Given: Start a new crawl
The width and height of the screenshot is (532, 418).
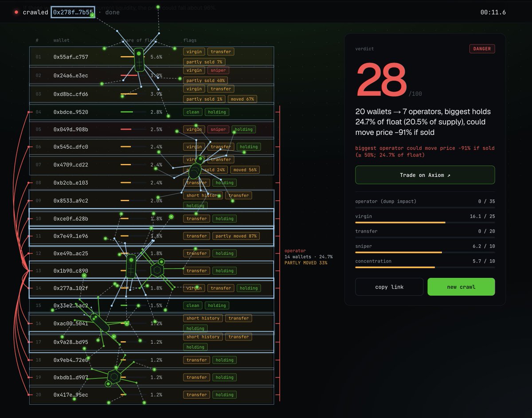Looking at the screenshot, I should (x=461, y=287).
